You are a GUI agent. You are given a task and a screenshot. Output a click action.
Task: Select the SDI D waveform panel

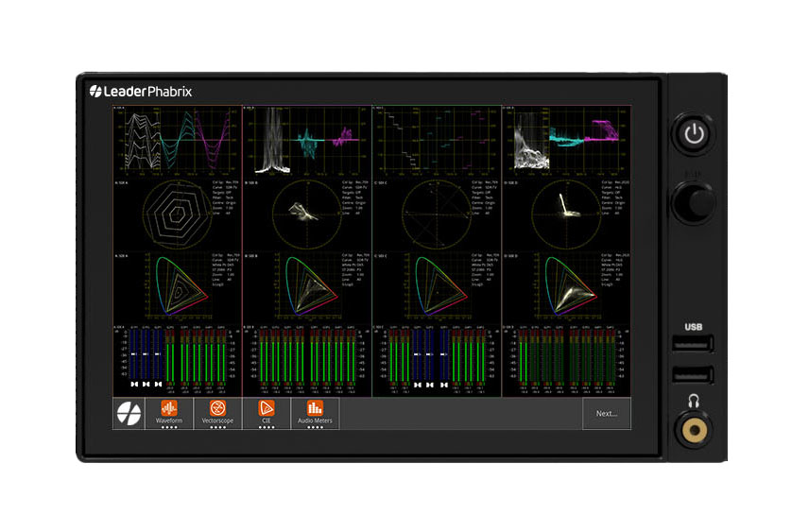[566, 141]
